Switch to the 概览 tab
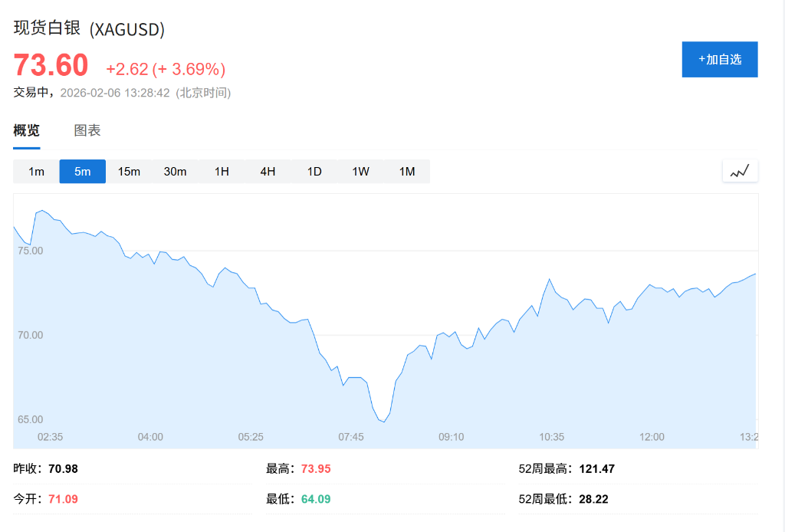Viewport: 785px width, 532px height. pyautogui.click(x=26, y=130)
